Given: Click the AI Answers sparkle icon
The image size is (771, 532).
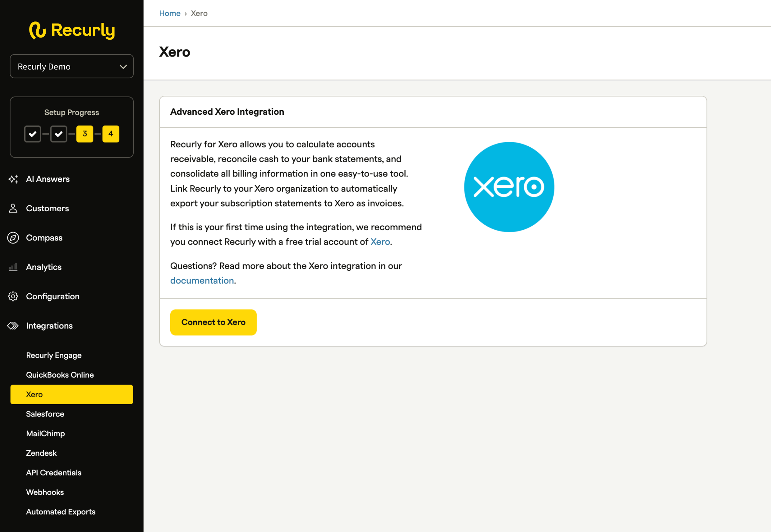Looking at the screenshot, I should 13,179.
